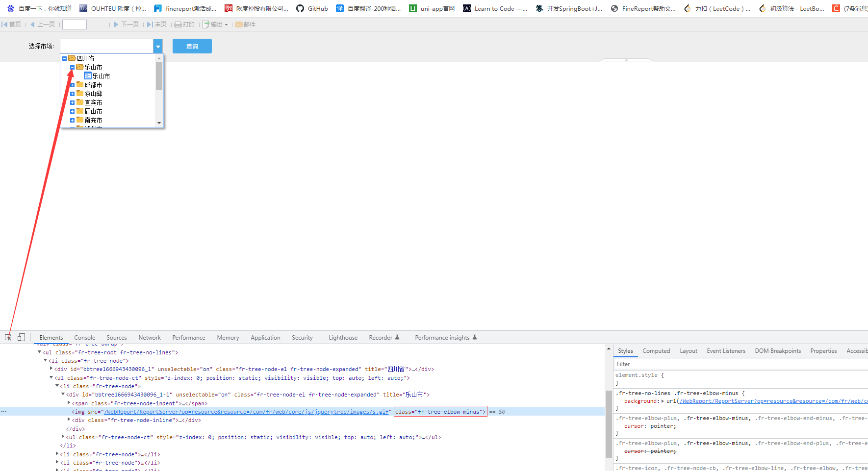Expand the 眉山市 tree node

click(72, 111)
